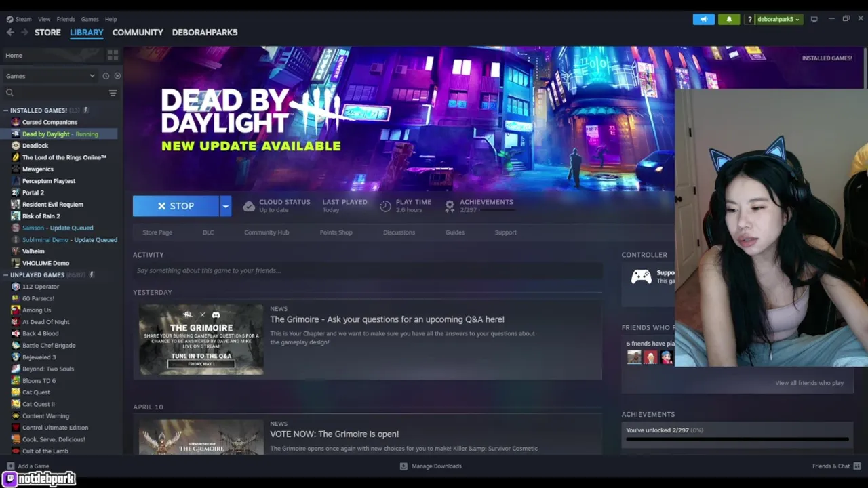Open the deborahpark5 account dropdown
Screen dimensions: 868x488
coord(778,19)
